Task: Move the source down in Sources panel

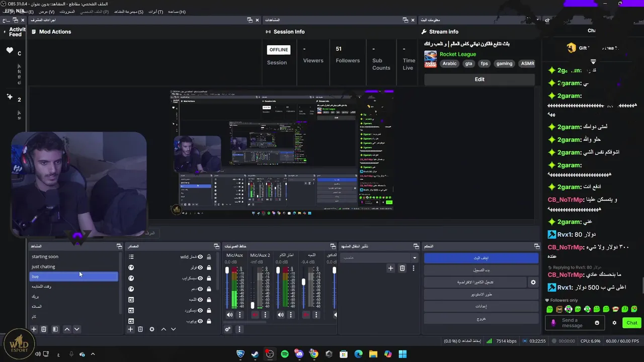Action: 174,329
